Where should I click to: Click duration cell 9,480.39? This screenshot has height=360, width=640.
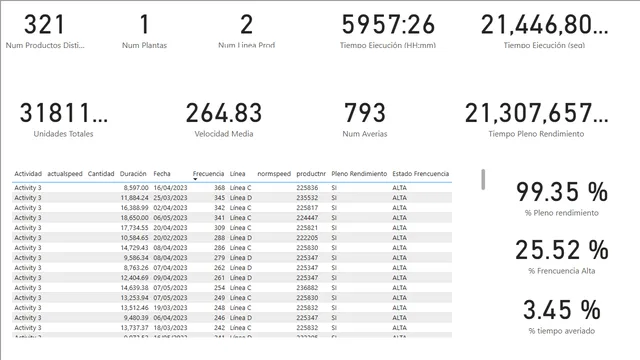click(x=136, y=318)
